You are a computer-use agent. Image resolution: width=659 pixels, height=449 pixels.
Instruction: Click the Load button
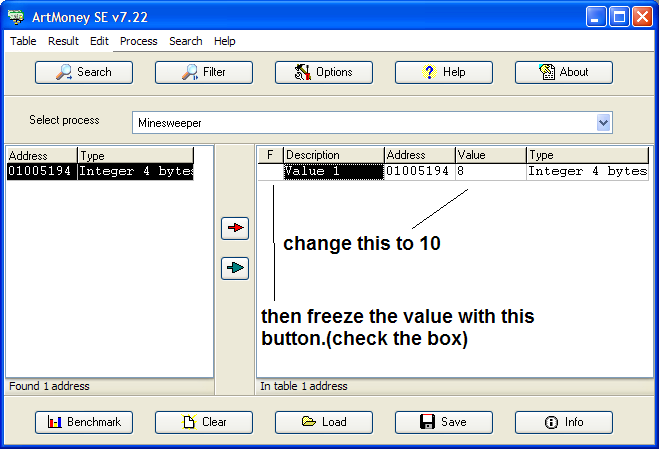coord(324,422)
